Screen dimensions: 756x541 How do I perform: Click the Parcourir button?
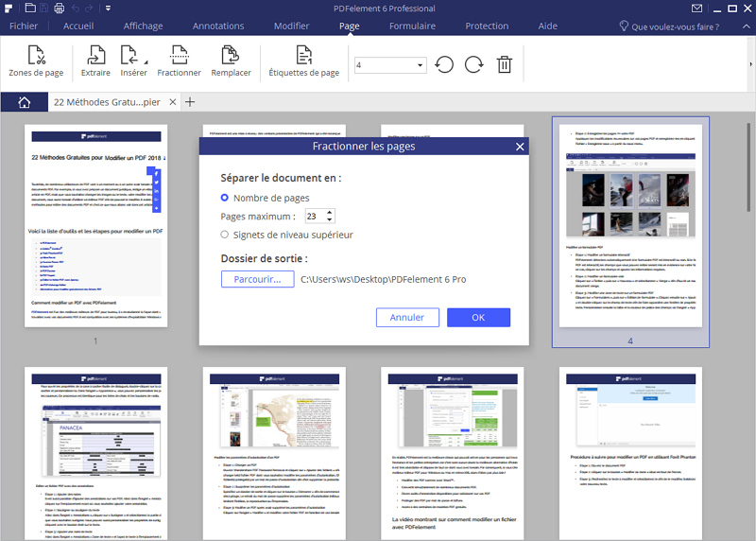pos(257,279)
